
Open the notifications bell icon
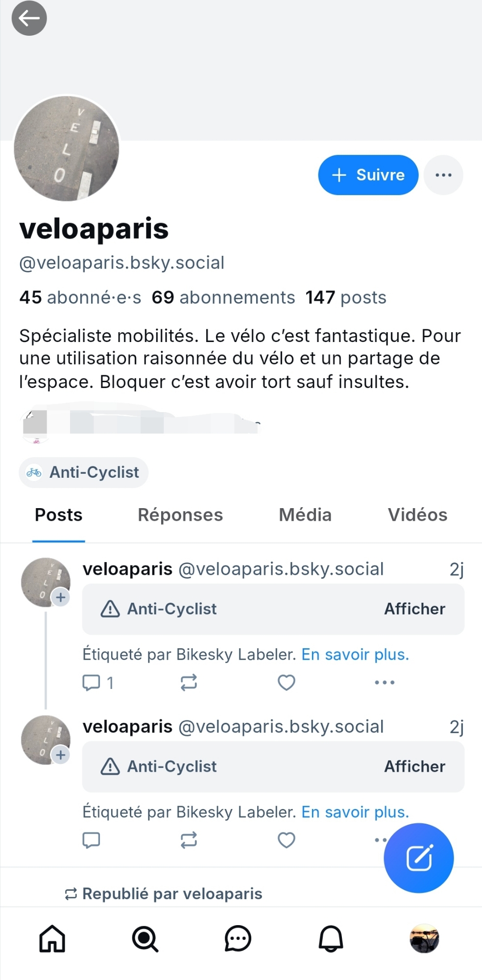click(x=331, y=938)
